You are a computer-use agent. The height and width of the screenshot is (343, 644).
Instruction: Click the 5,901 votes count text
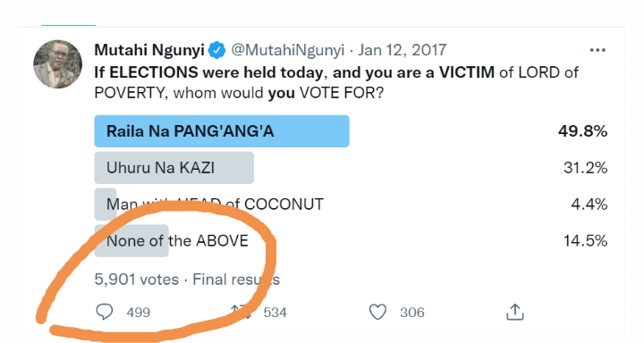[x=136, y=280]
